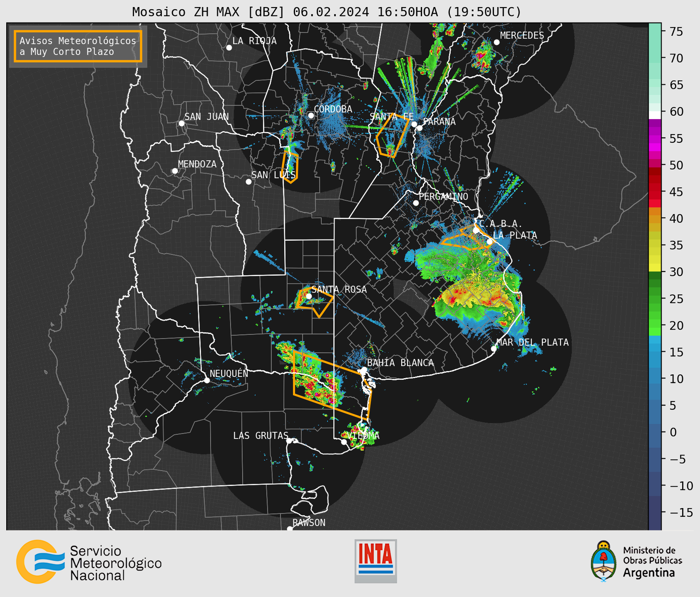
Task: Click the PERGAMINO city marker dot
Action: 416,203
